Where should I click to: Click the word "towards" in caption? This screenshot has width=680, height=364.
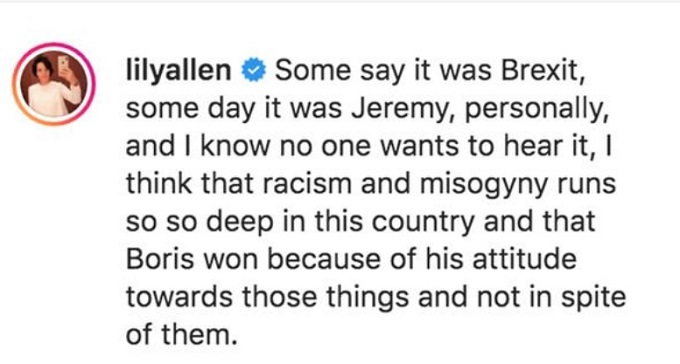tap(180, 297)
